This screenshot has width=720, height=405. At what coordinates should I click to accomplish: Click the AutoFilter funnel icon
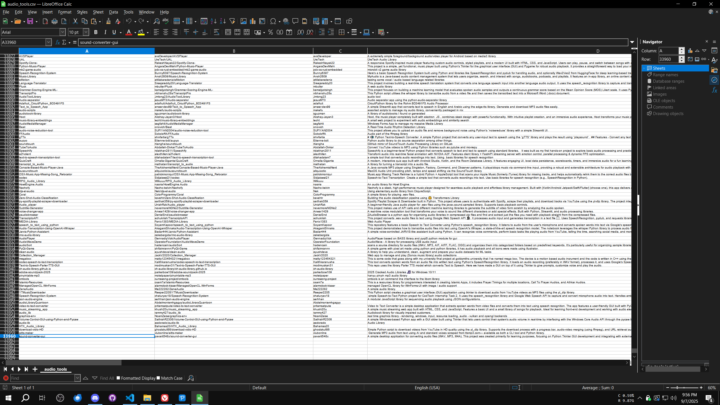(232, 21)
